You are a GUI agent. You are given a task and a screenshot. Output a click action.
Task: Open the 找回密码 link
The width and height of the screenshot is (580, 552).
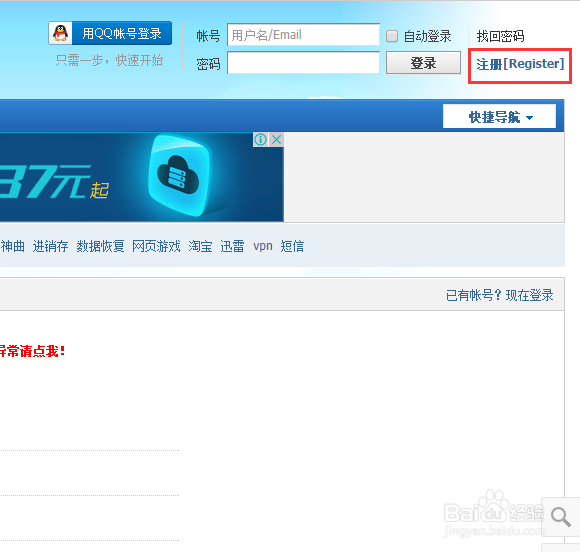pyautogui.click(x=500, y=36)
